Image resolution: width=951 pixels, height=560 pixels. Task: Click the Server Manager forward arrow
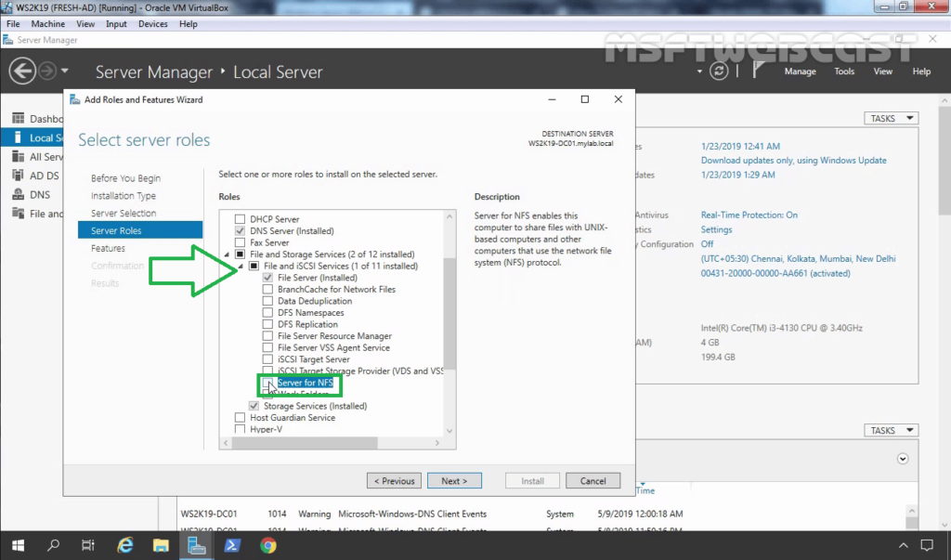pyautogui.click(x=47, y=71)
